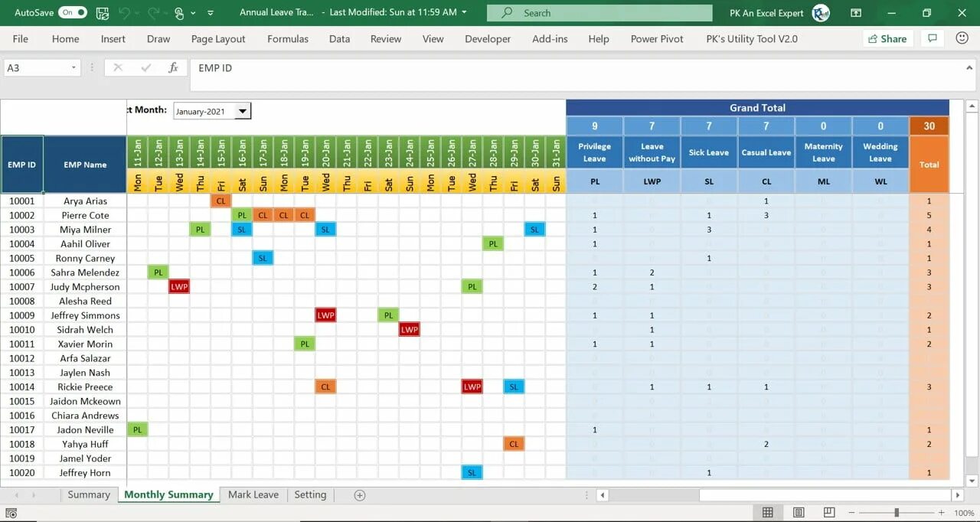Open the month selector dropdown January-2021
The height and width of the screenshot is (522, 980).
click(x=243, y=111)
